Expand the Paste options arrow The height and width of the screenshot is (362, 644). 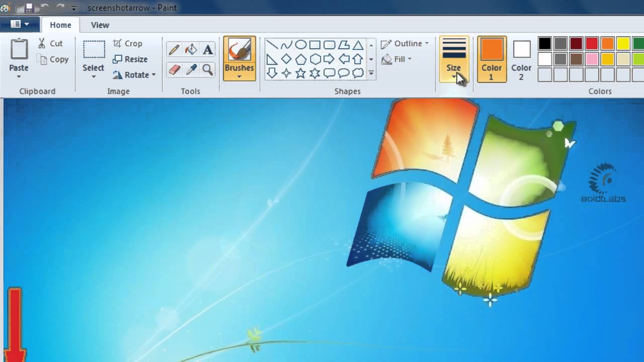tap(19, 76)
